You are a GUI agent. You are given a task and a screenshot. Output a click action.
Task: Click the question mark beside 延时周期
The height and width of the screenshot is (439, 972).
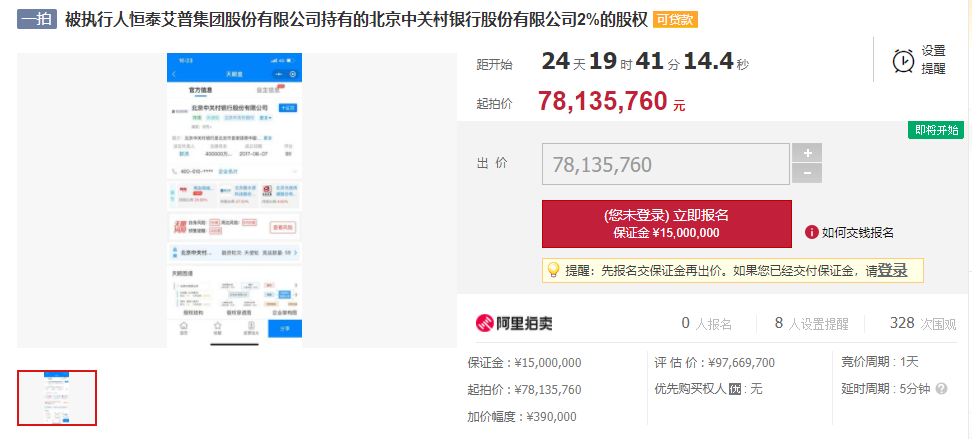coord(942,389)
